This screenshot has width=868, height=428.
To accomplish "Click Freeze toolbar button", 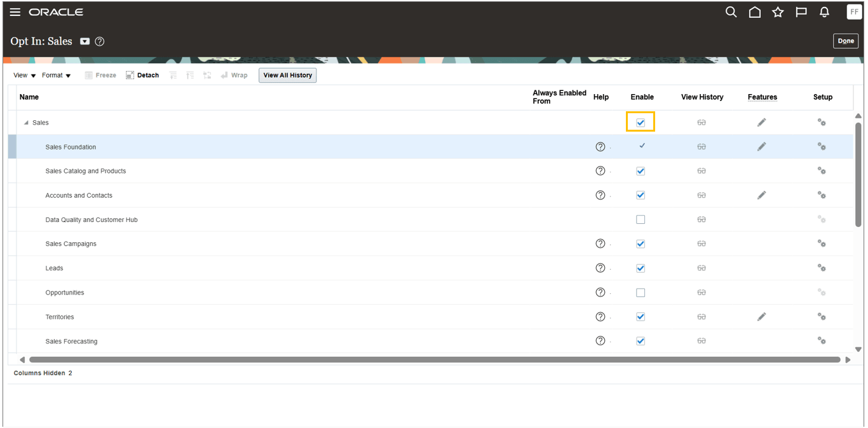I will tap(100, 75).
